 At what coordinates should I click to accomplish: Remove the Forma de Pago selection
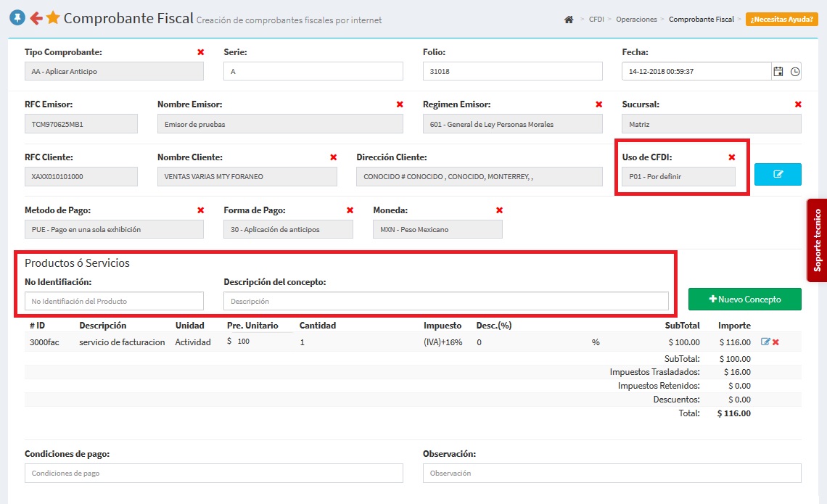point(350,210)
